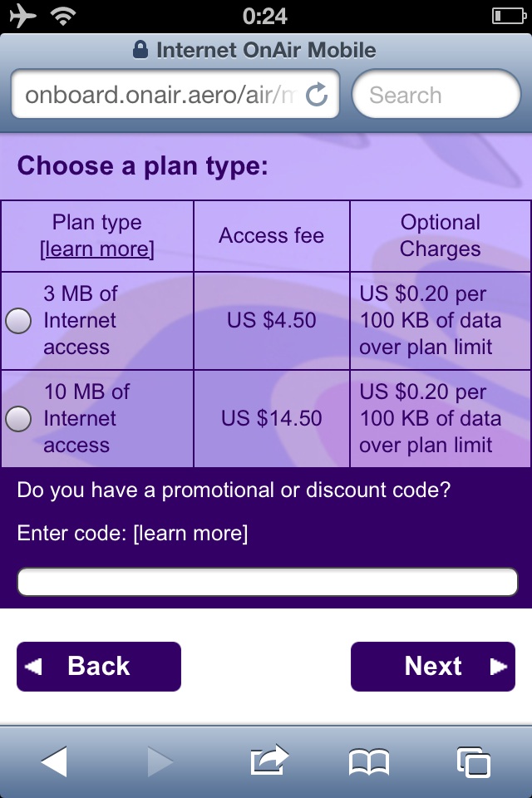This screenshot has width=532, height=798.
Task: Tap the Search field in browser
Action: pos(436,94)
